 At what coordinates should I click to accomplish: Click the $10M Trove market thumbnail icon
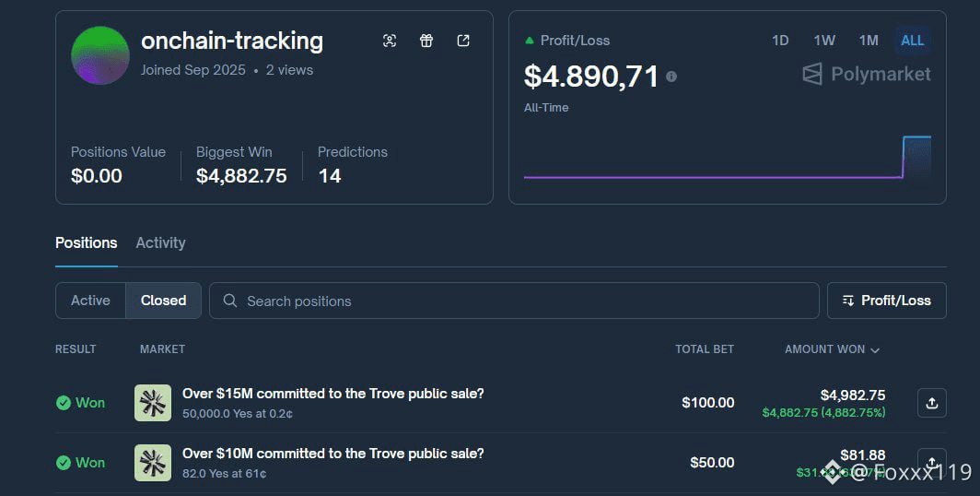click(153, 463)
